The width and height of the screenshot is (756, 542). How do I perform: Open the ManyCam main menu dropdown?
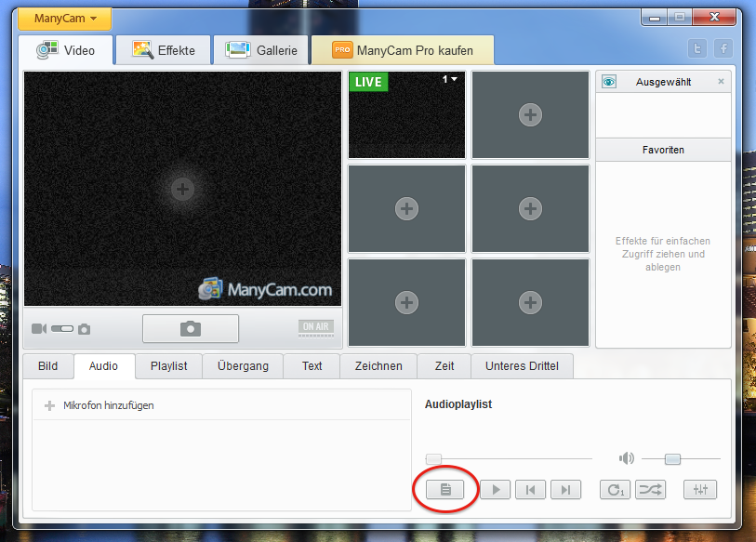tap(64, 19)
